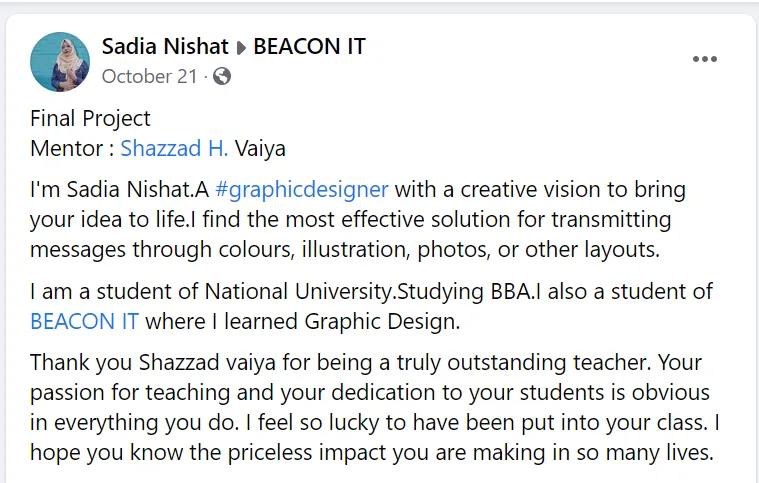Open the BEACON IT group in post header
Image resolution: width=759 pixels, height=483 pixels.
point(310,46)
